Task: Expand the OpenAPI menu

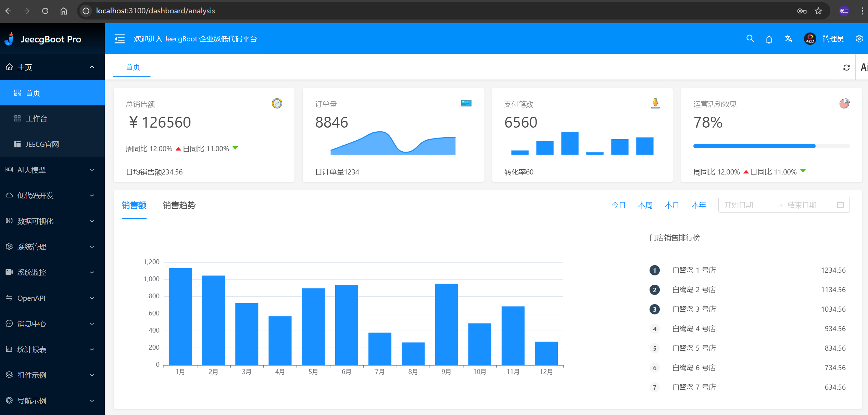Action: pyautogui.click(x=52, y=298)
